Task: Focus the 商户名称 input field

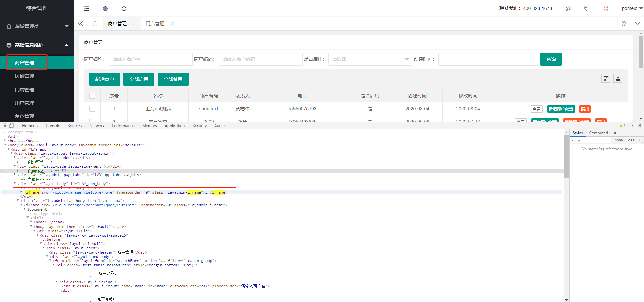Action: (150, 59)
